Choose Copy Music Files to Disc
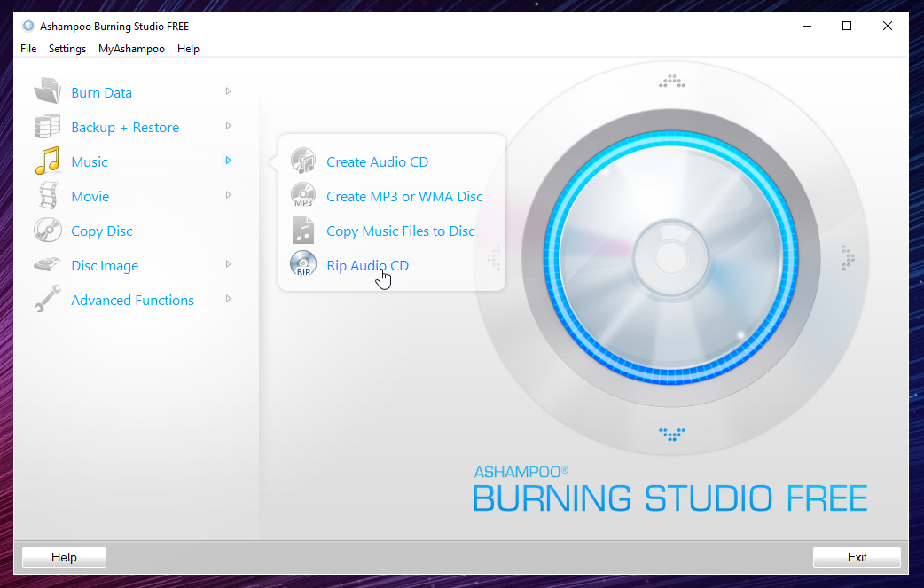Viewport: 924px width, 588px height. pyautogui.click(x=401, y=231)
